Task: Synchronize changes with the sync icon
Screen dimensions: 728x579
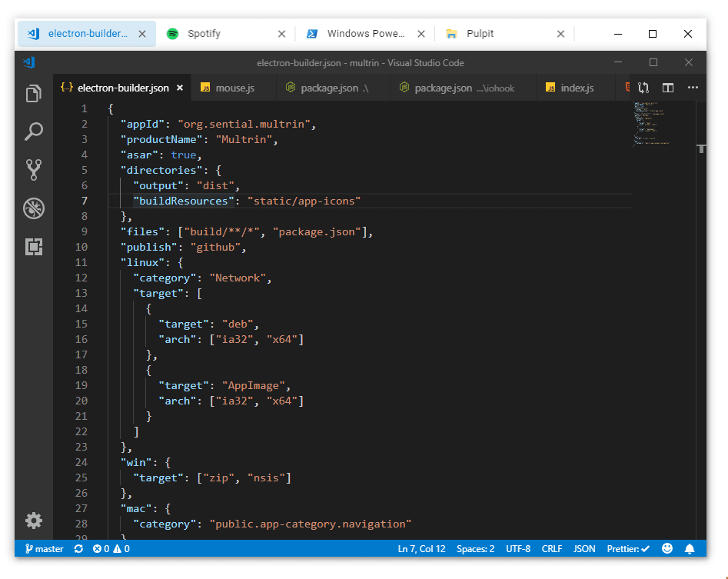Action: tap(78, 549)
